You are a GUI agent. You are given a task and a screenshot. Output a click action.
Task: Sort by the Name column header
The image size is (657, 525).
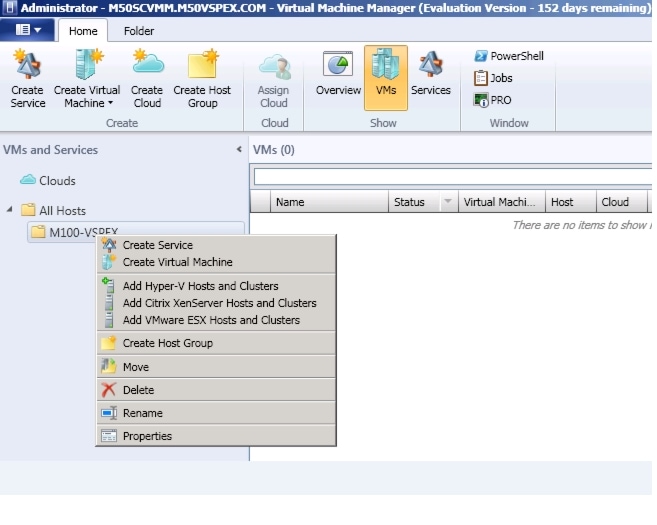tap(329, 202)
